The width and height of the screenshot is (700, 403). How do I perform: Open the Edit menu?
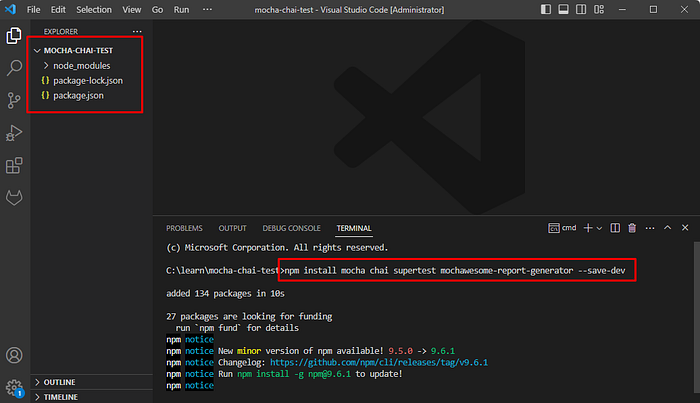click(58, 9)
